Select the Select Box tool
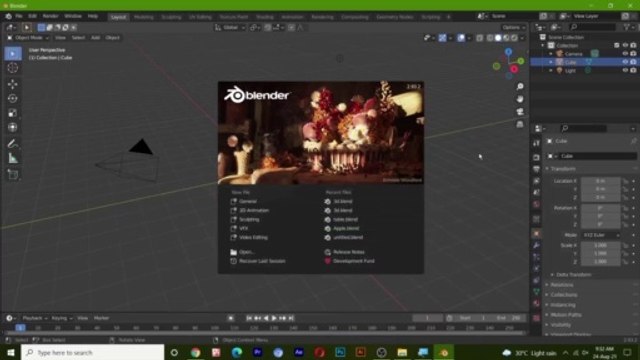The image size is (640, 360). click(x=13, y=53)
